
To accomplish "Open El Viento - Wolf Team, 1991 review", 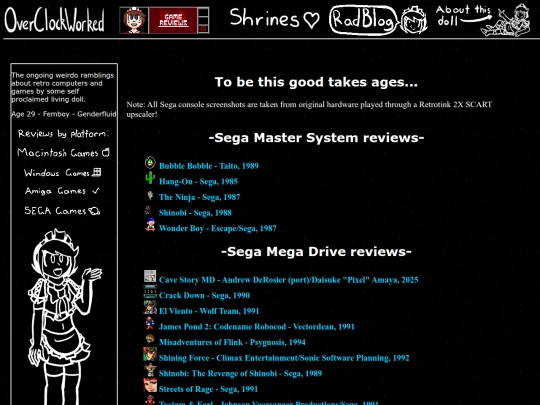I will (209, 311).
